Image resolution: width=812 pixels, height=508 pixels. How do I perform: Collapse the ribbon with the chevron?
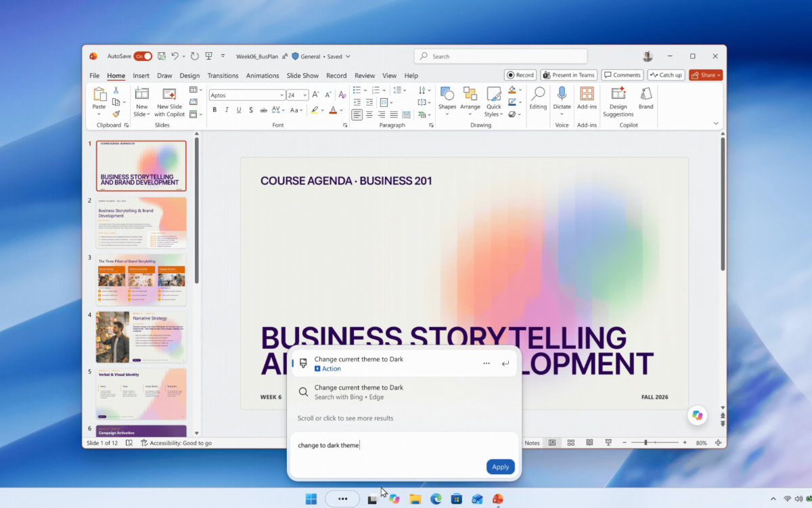pos(716,124)
